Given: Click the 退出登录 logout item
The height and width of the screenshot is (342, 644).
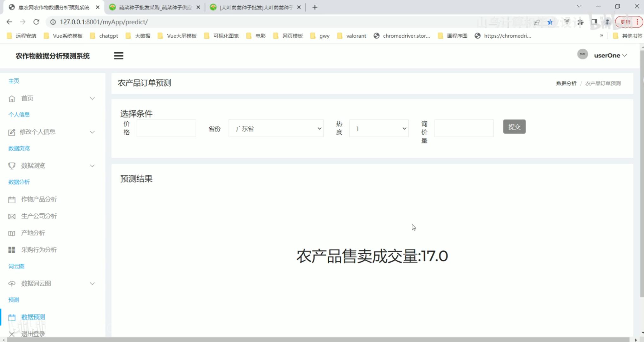Looking at the screenshot, I should [x=33, y=334].
